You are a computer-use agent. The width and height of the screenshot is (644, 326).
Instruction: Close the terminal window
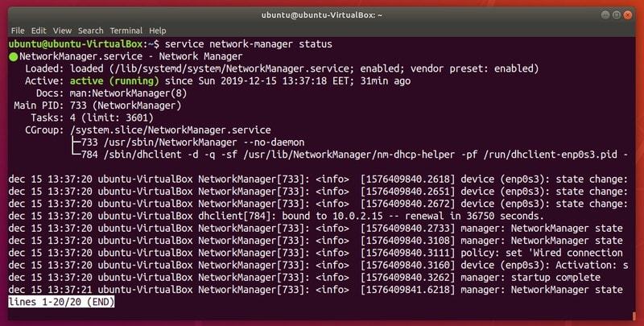(629, 14)
